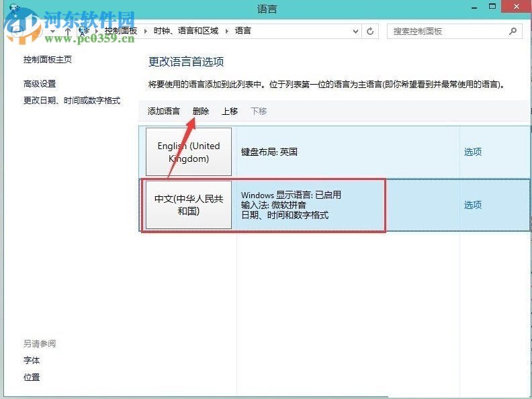Open 高级设置 link
This screenshot has height=399, width=532.
(40, 84)
